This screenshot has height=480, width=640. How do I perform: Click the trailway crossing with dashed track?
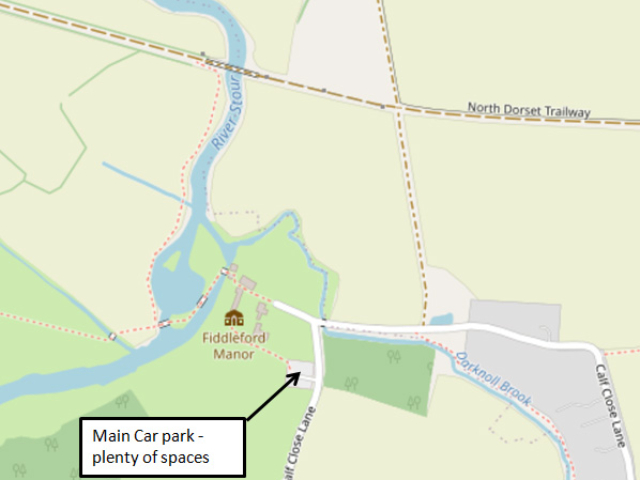pos(398,107)
